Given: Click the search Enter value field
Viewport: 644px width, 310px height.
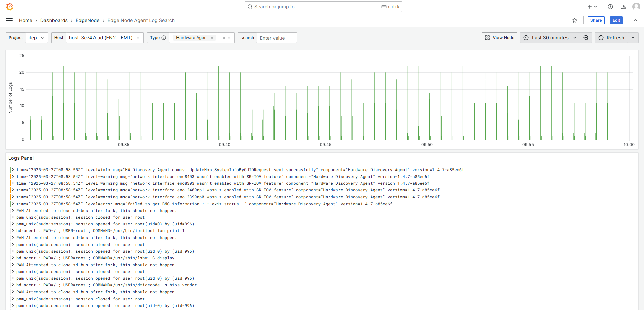Looking at the screenshot, I should coord(277,38).
